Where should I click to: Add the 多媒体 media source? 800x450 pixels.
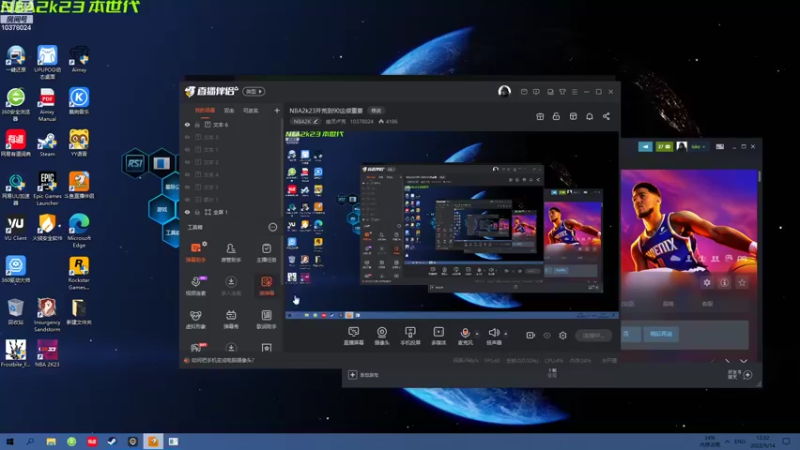[x=438, y=336]
